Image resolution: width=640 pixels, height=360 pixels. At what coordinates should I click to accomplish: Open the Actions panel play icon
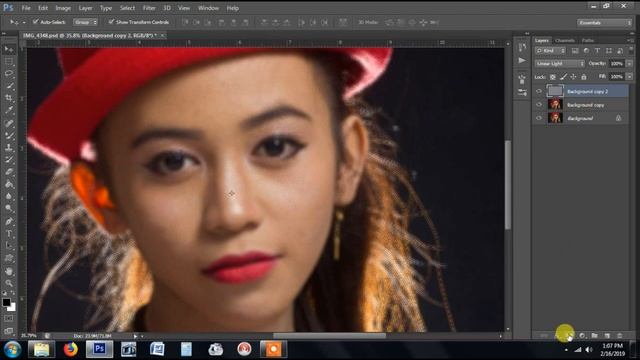[522, 60]
